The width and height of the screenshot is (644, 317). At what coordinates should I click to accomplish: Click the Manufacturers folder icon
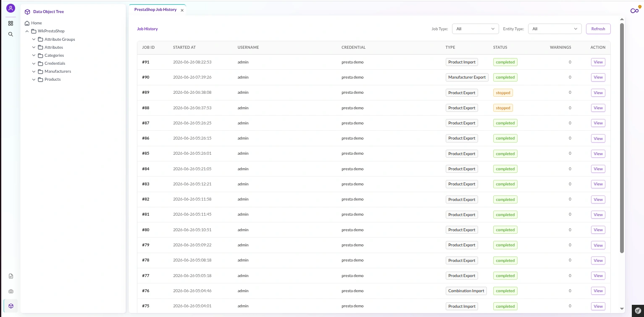[x=41, y=71]
